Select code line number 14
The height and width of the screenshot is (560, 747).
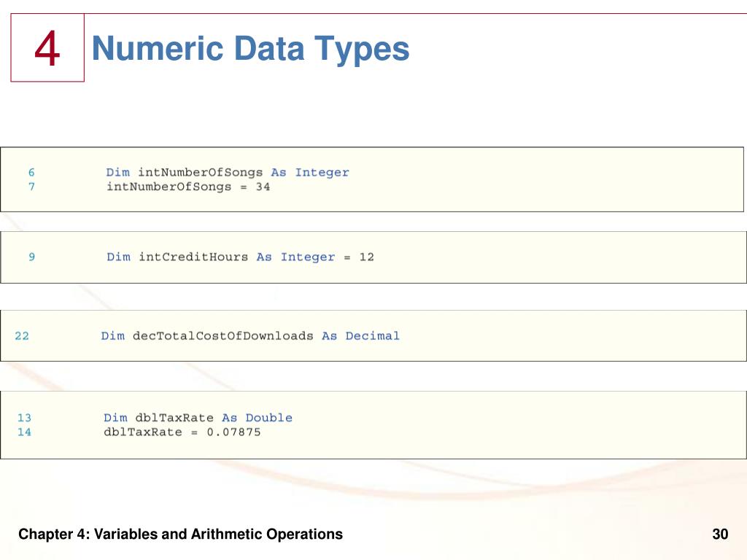24,432
